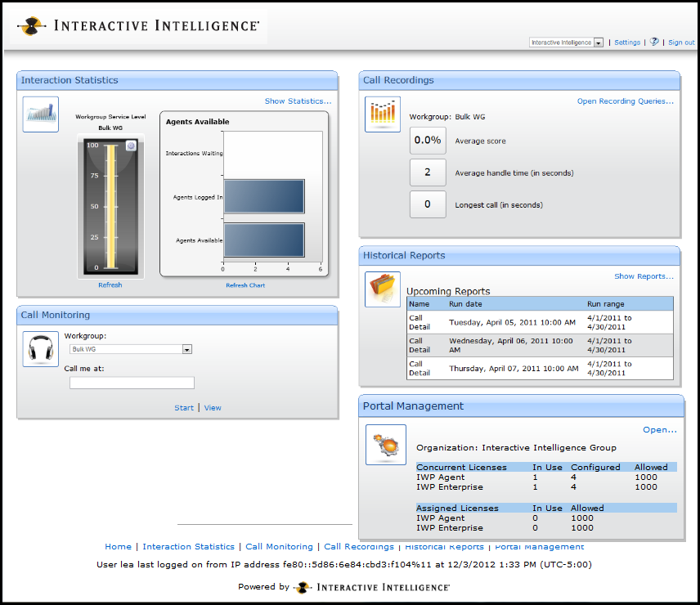
Task: Expand the Interactive Intelligence organization dropdown
Action: pos(598,43)
